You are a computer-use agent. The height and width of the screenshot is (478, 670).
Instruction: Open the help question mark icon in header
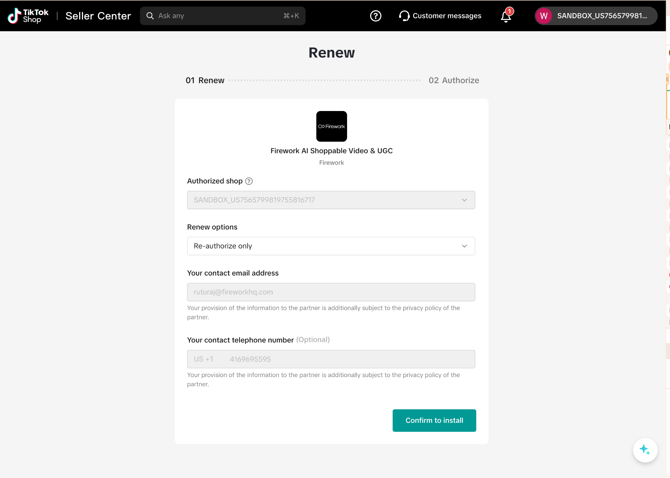376,16
